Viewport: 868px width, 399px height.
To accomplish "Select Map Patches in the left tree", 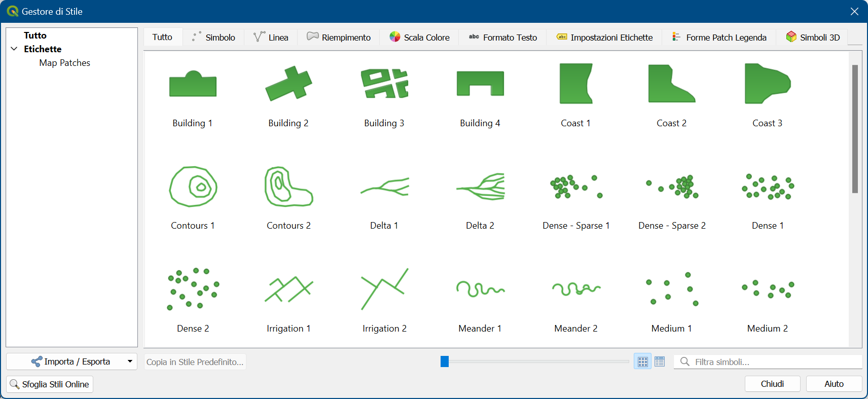I will (64, 63).
